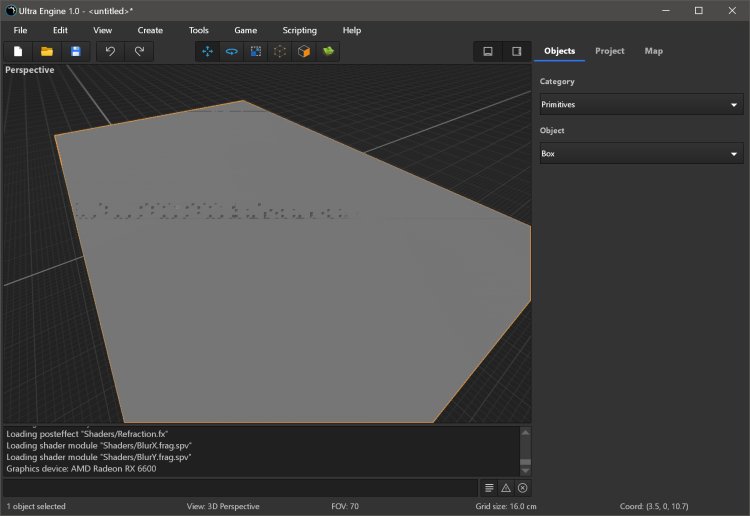Toggle the warnings filter in the console
This screenshot has height=516, width=750.
(506, 488)
